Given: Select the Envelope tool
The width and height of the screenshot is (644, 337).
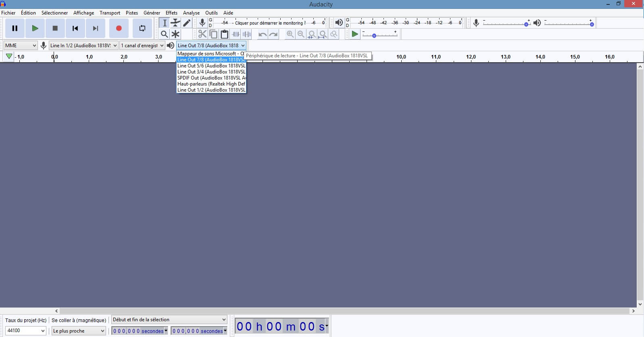Looking at the screenshot, I should (175, 23).
